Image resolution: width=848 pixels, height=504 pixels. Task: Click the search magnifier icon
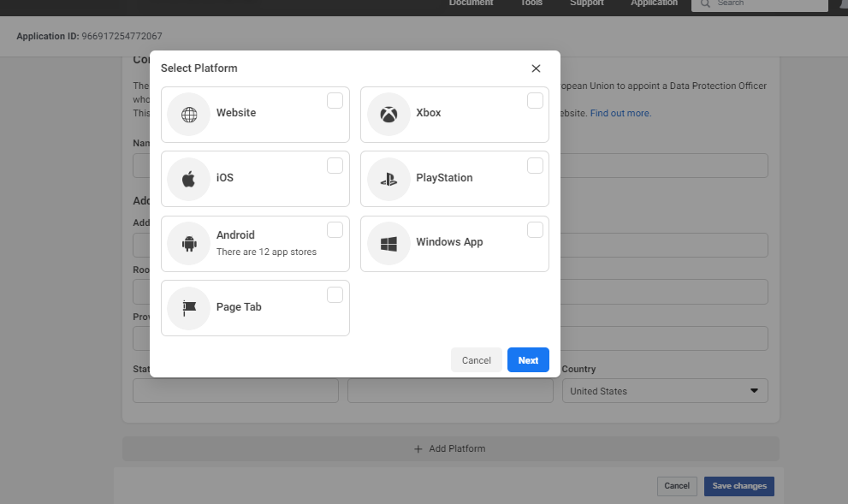pos(706,3)
